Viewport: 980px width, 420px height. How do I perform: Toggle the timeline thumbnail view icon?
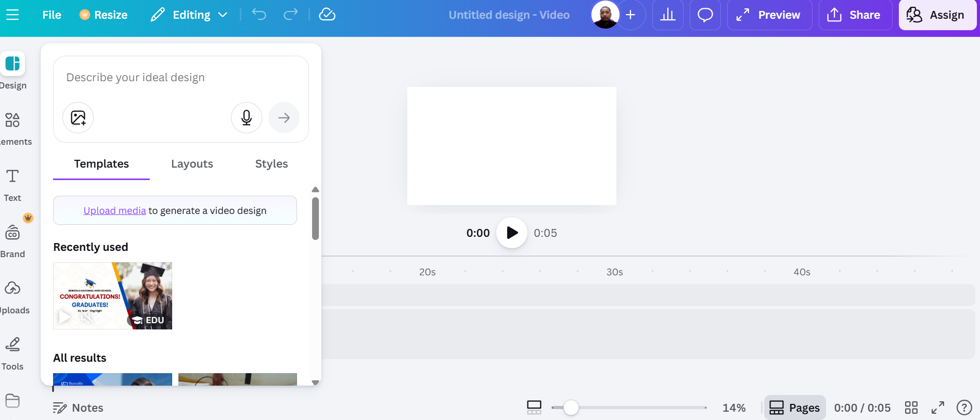coord(534,408)
